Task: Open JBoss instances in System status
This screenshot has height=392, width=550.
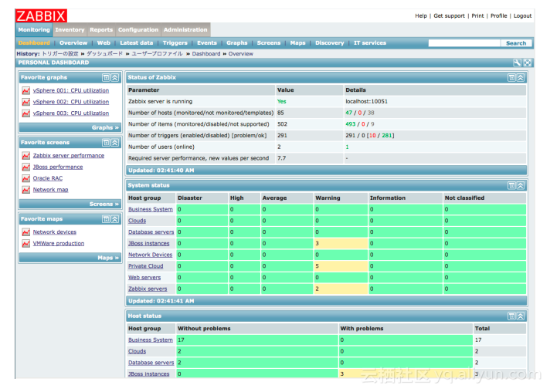Action: pyautogui.click(x=149, y=244)
